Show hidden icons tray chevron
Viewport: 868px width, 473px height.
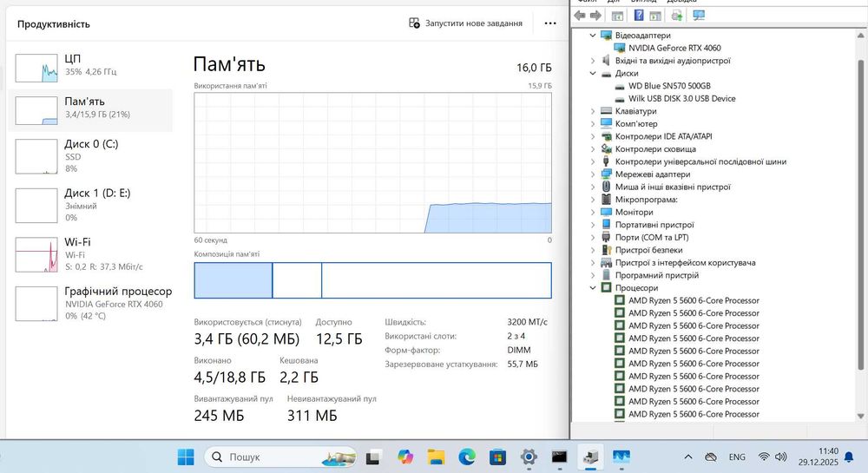tap(688, 457)
